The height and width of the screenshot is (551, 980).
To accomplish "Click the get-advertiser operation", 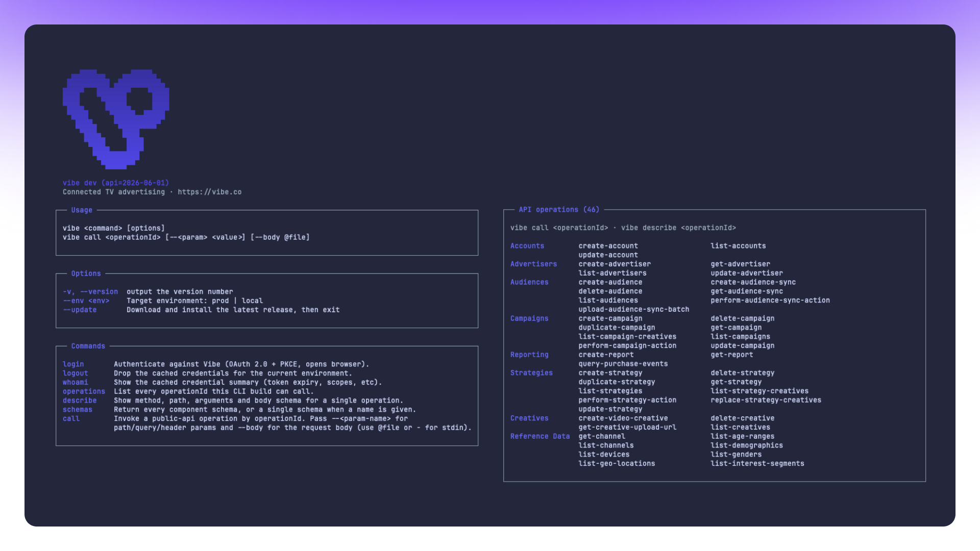I will coord(740,264).
